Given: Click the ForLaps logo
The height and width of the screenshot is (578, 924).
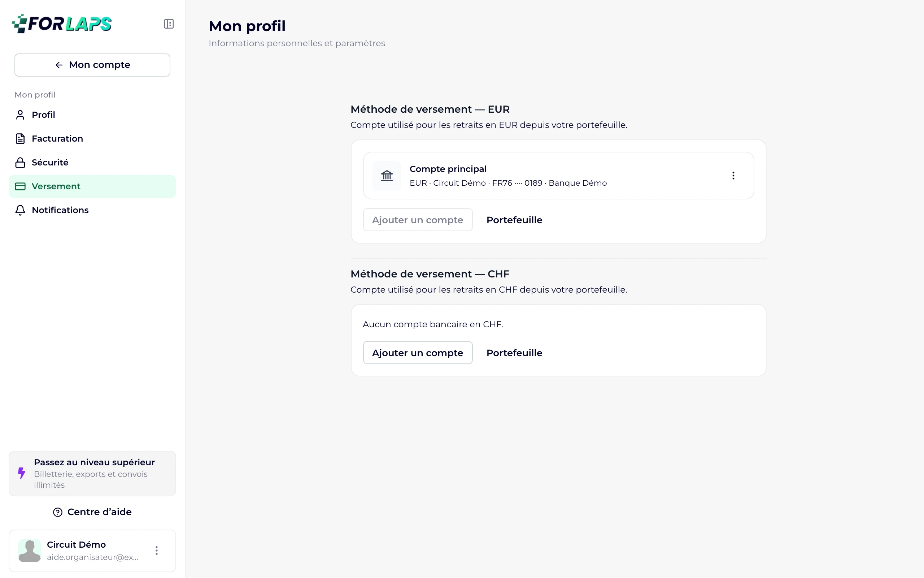Looking at the screenshot, I should tap(61, 24).
